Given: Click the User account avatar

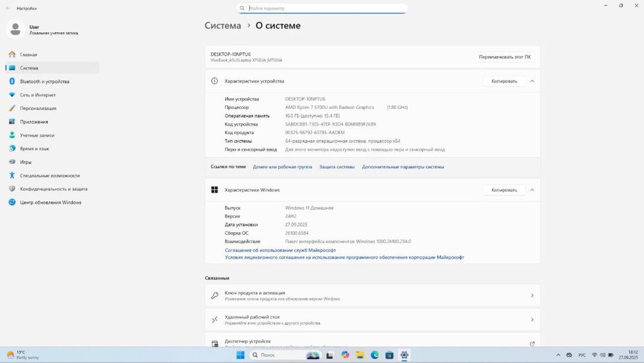Looking at the screenshot, I should click(15, 29).
